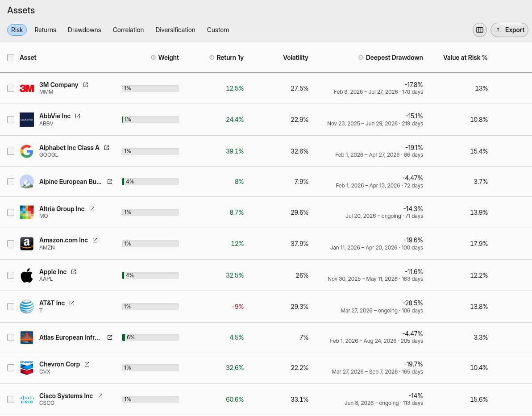Click Amazon's 37.9% volatility value
Image resolution: width=532 pixels, height=416 pixels.
pyautogui.click(x=299, y=244)
